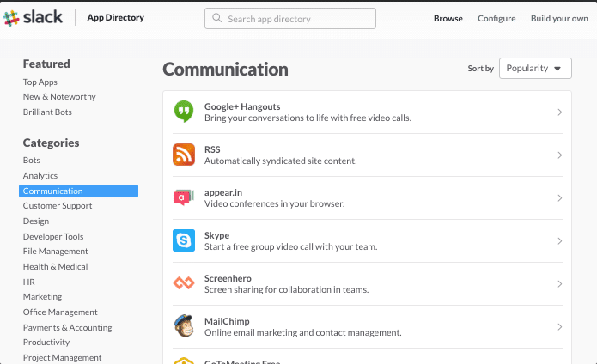This screenshot has height=364, width=597.
Task: Click the Google+ Hangouts title
Action: coord(242,106)
